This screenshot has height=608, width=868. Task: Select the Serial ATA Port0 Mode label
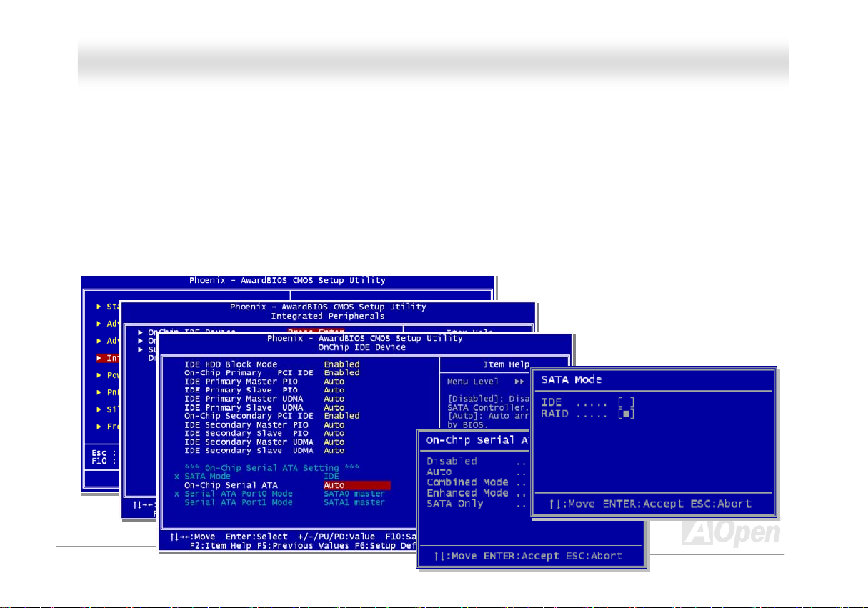point(239,494)
